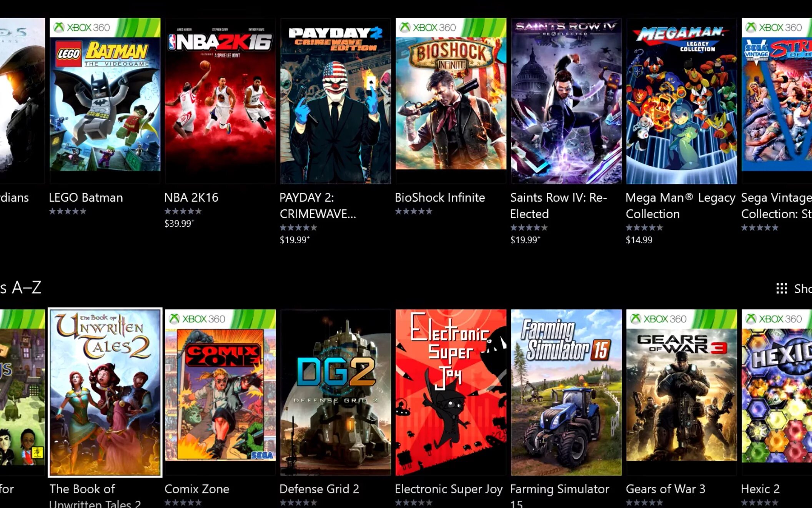Open the Comix Zone game tile
Viewport: 812px width, 508px height.
tap(220, 393)
